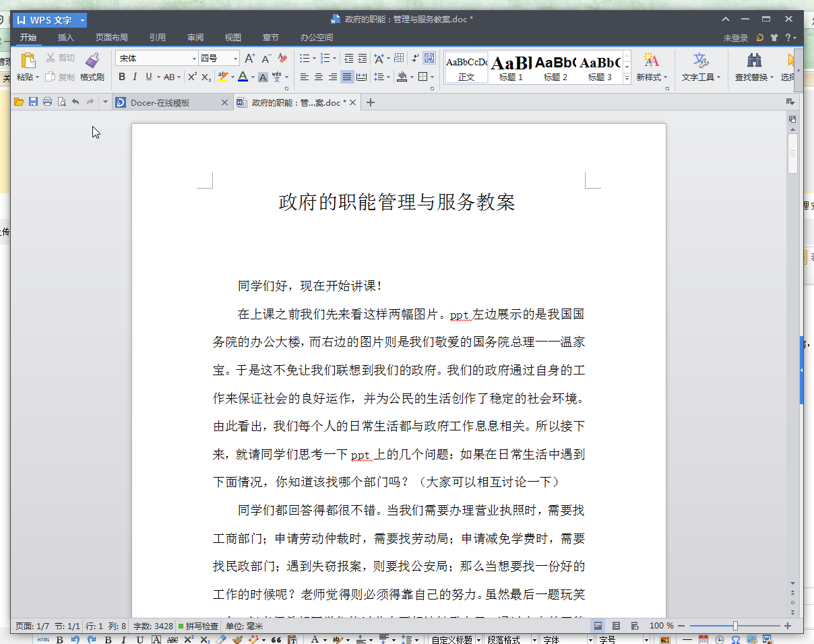The width and height of the screenshot is (814, 644).
Task: Select the 标题 2 style
Action: (x=555, y=67)
